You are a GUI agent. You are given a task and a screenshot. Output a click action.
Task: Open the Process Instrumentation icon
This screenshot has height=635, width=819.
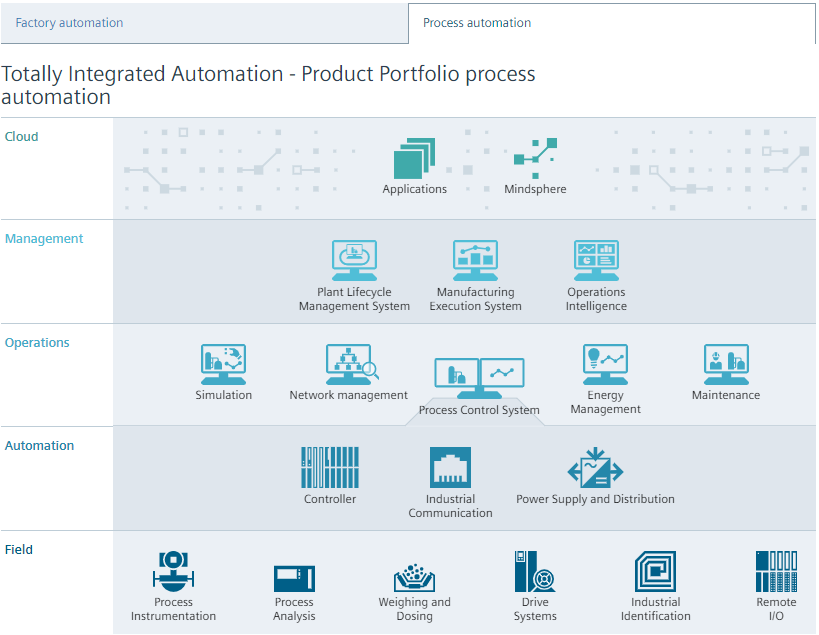pos(173,572)
